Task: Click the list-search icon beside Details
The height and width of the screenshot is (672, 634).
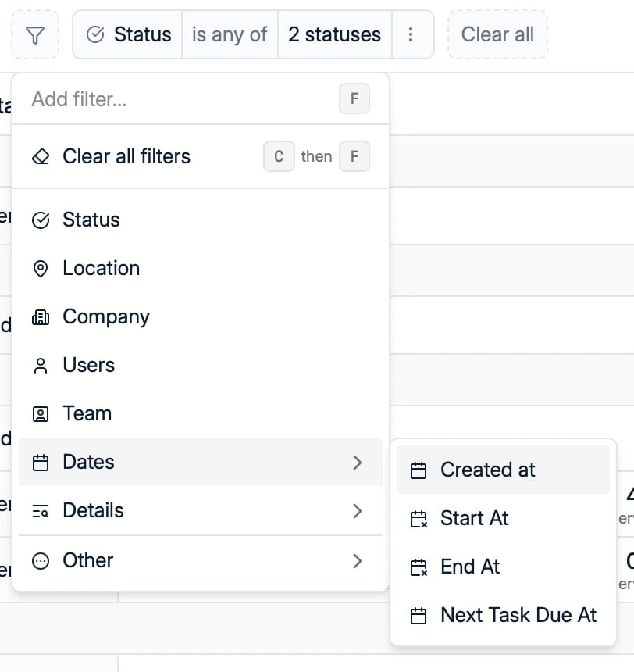Action: [x=41, y=511]
